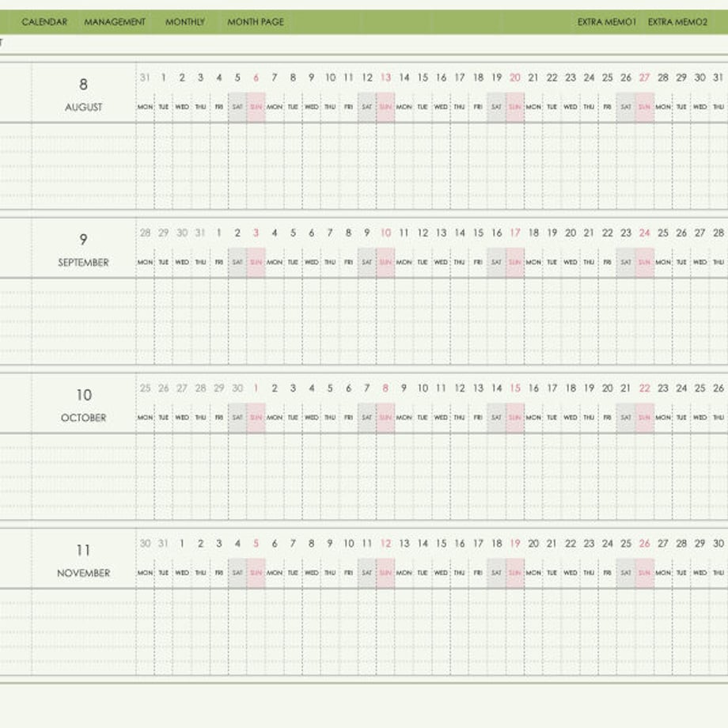Choose October 15 red date

tap(515, 389)
